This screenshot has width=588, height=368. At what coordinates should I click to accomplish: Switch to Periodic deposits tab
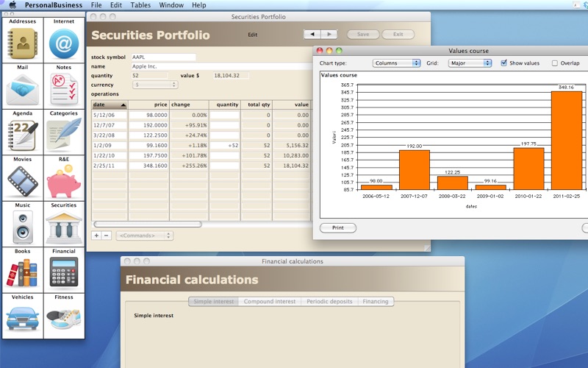pos(329,302)
